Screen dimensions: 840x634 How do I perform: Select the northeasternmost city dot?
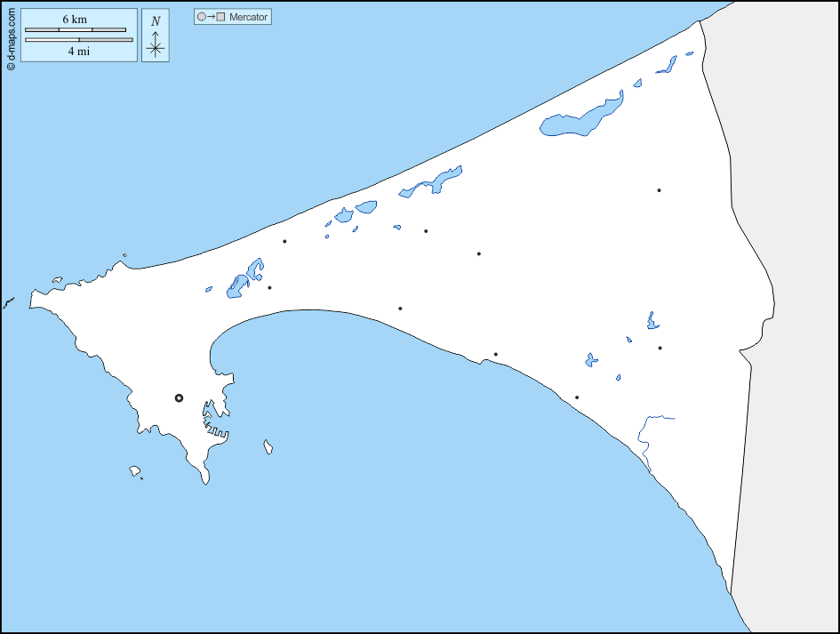[x=659, y=190]
